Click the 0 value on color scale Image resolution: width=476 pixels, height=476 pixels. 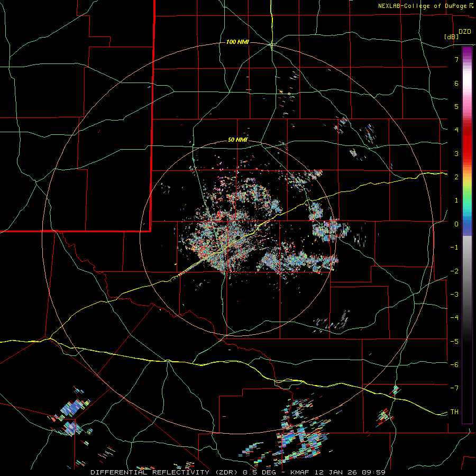click(456, 224)
